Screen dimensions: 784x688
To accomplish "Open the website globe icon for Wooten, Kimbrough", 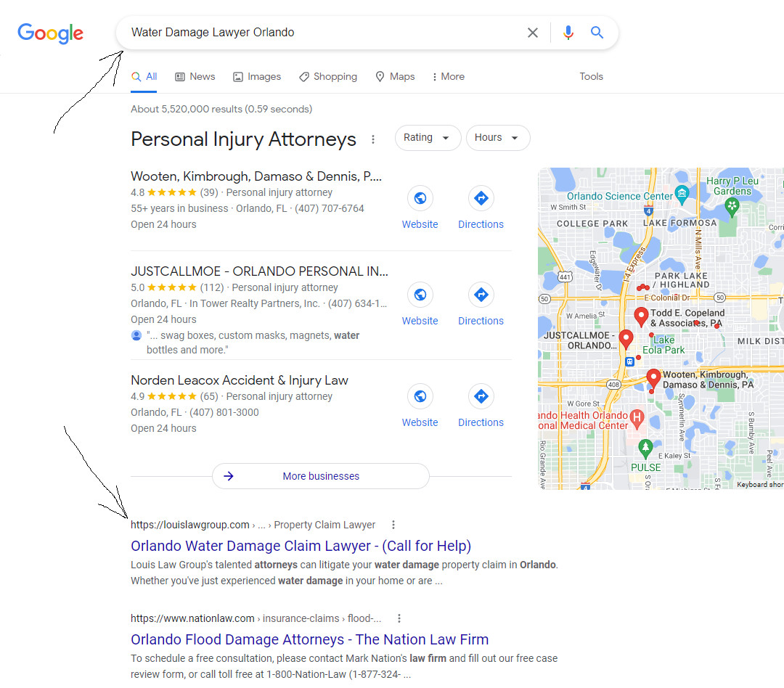I will (x=420, y=198).
